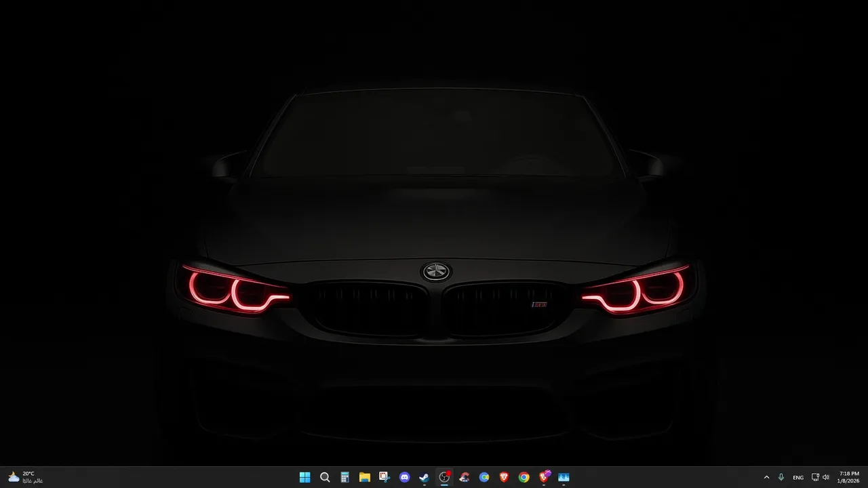The height and width of the screenshot is (488, 868).
Task: Open File Explorer from the taskbar
Action: tap(365, 477)
